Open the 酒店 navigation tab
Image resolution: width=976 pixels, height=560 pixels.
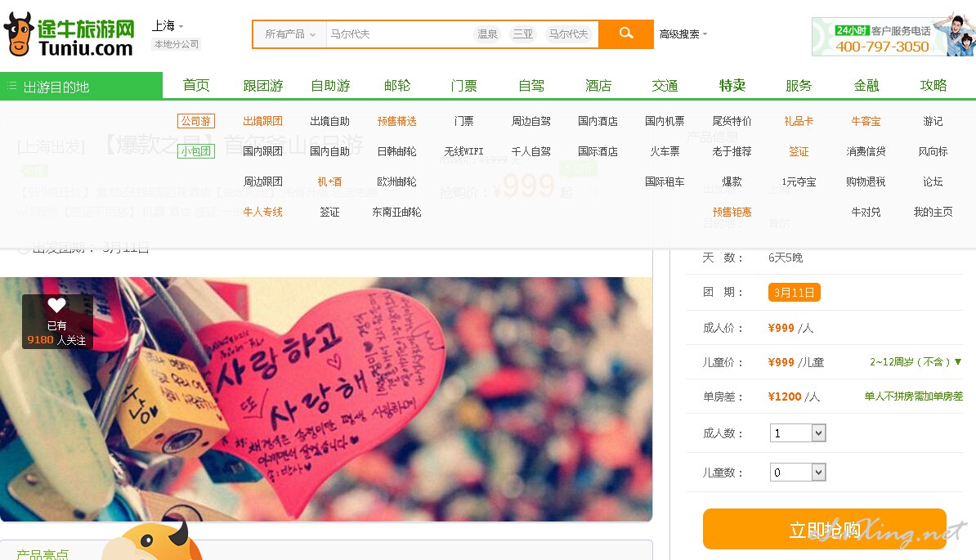[x=598, y=85]
